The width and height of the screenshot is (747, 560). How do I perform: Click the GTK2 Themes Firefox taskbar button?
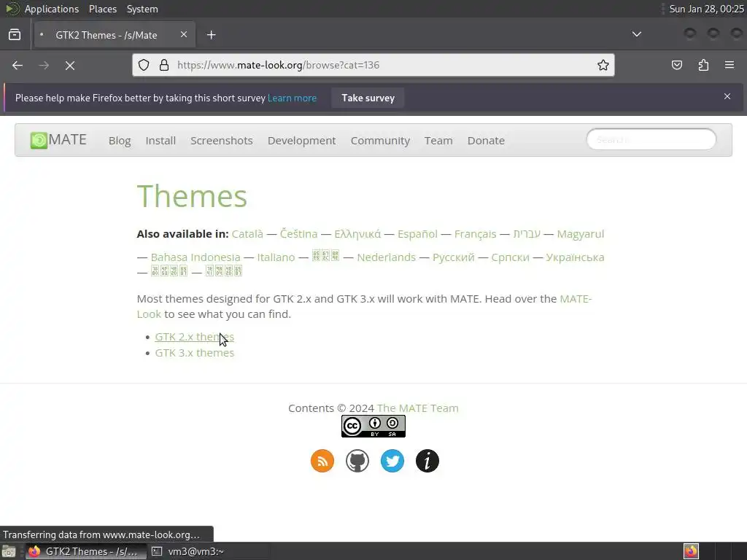85,551
